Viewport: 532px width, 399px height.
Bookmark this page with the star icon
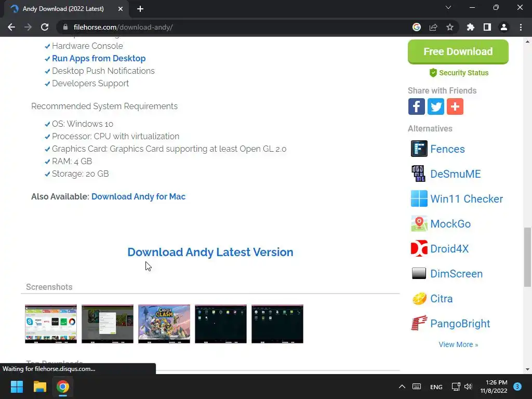coord(450,27)
